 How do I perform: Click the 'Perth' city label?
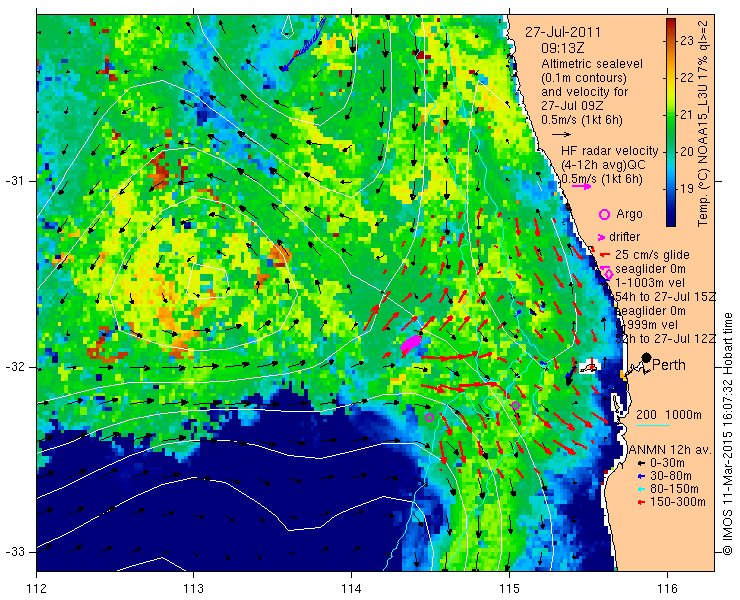coord(669,365)
